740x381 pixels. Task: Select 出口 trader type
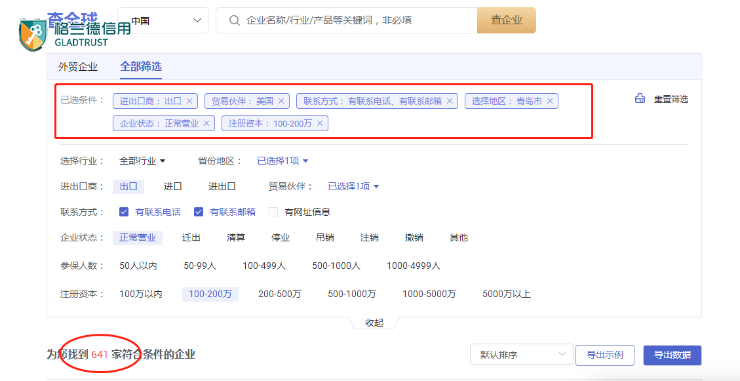128,186
